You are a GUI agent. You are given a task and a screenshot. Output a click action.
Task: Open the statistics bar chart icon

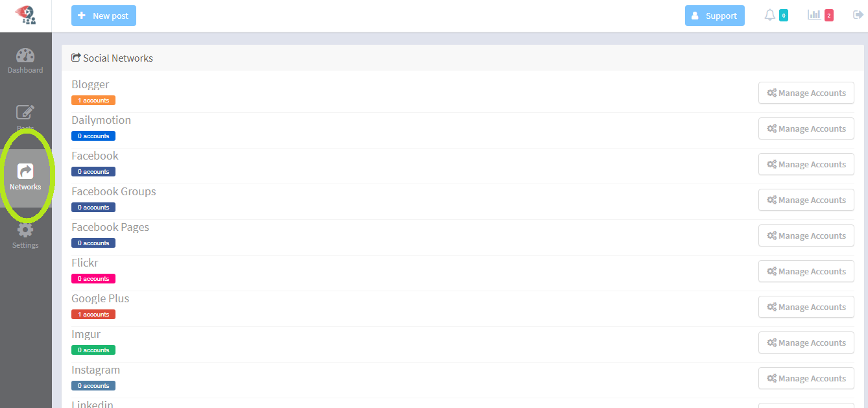point(814,15)
